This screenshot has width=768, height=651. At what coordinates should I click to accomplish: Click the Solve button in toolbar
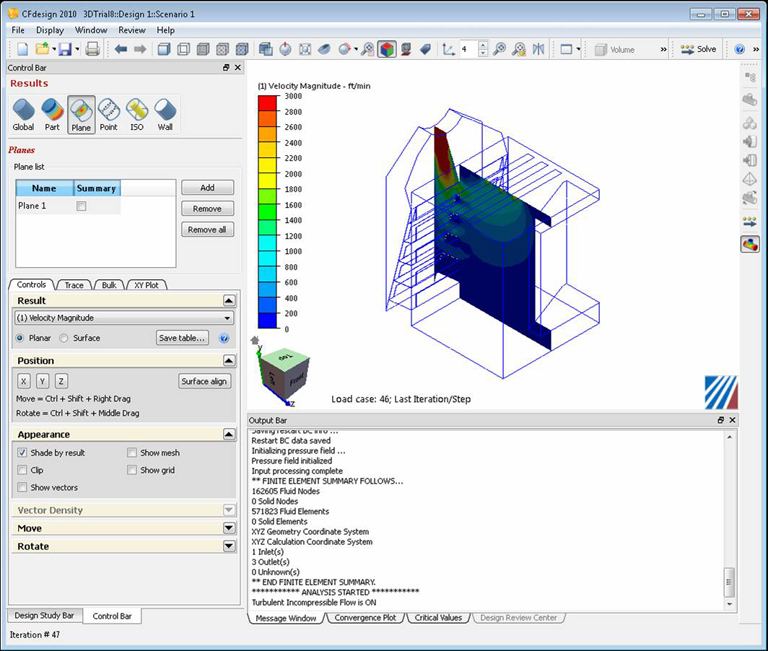tap(698, 49)
